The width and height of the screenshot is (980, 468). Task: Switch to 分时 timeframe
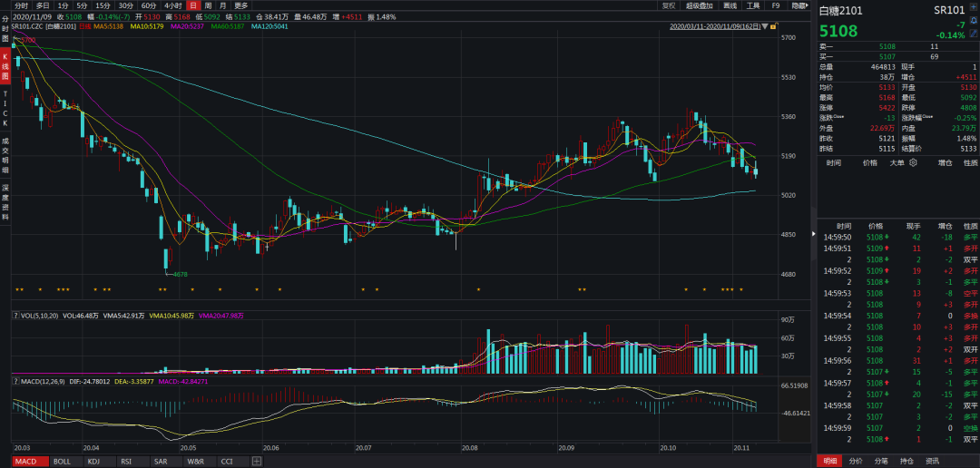(22, 5)
